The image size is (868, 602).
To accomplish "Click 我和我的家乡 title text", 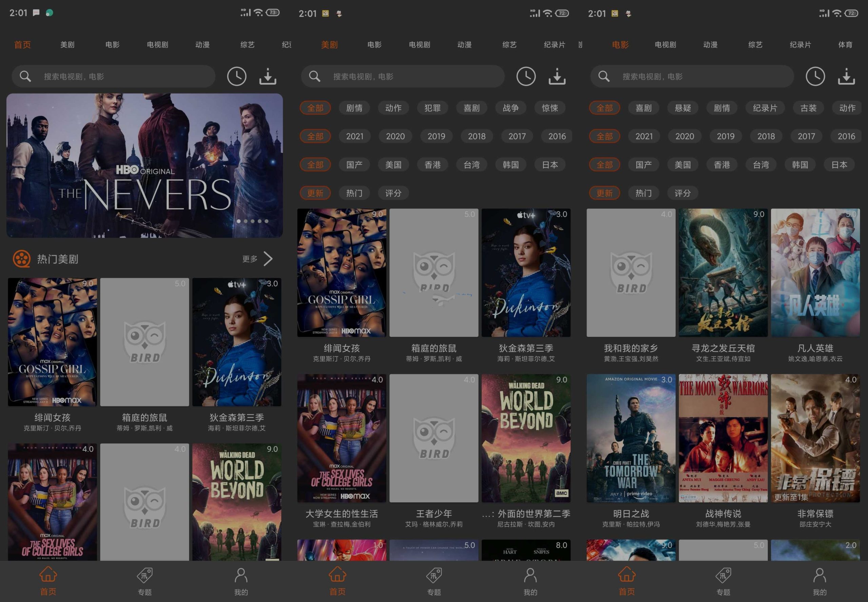I will pos(631,348).
